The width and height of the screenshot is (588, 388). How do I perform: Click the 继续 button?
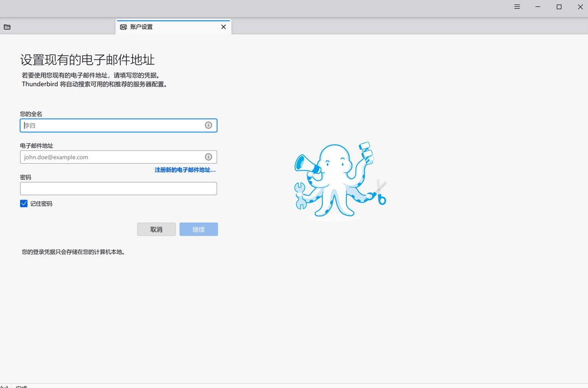[199, 229]
